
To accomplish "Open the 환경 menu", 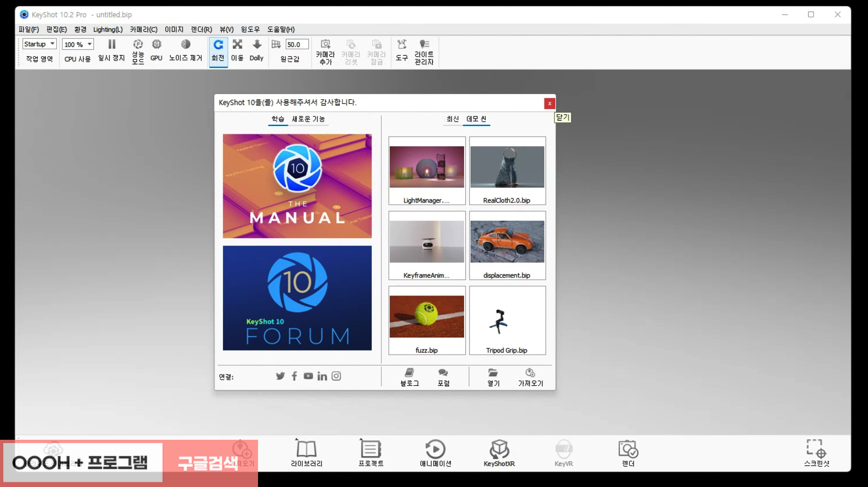I will (80, 29).
